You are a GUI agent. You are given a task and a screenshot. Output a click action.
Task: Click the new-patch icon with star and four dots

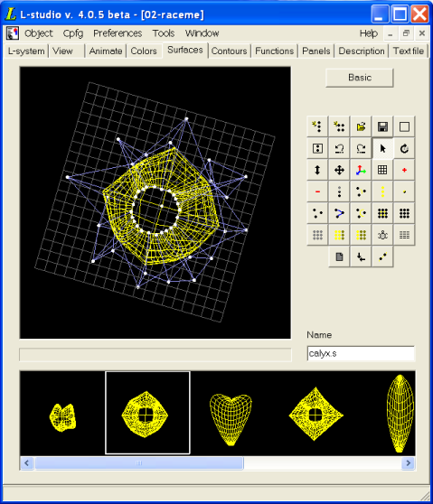pyautogui.click(x=339, y=126)
